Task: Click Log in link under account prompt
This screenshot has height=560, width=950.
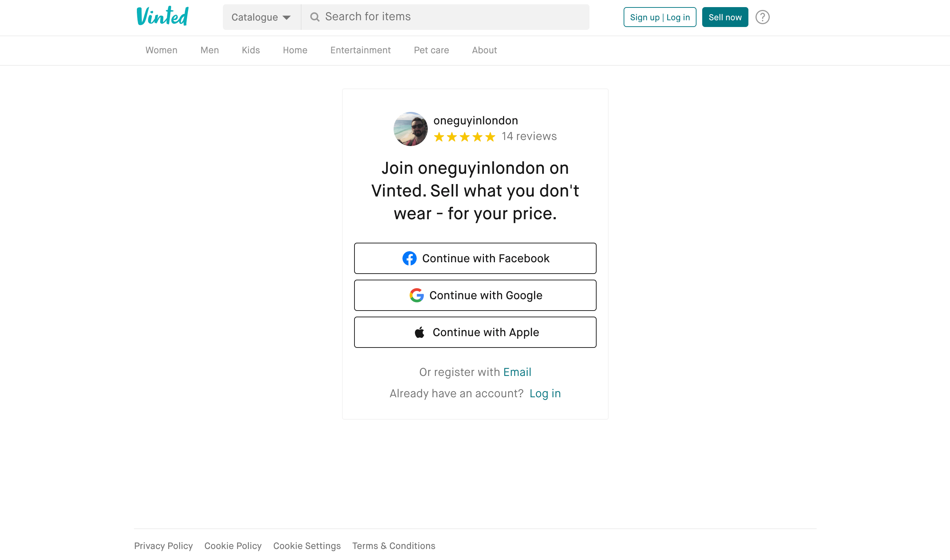Action: pyautogui.click(x=545, y=394)
